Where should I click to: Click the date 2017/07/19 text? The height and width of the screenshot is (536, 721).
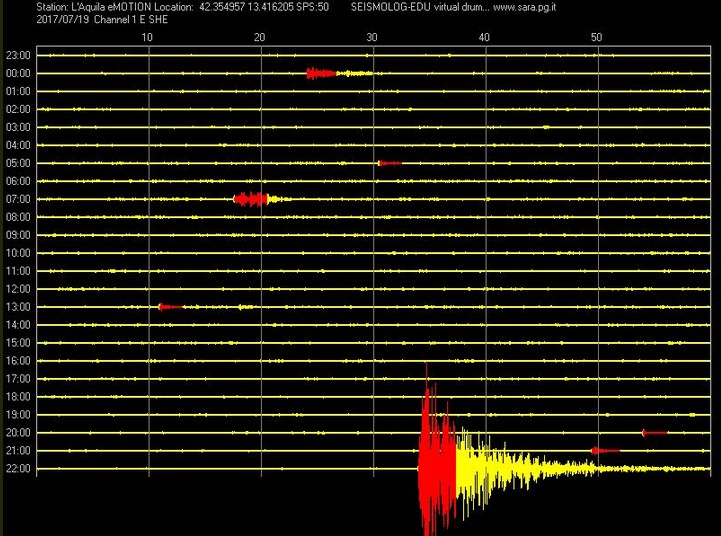pyautogui.click(x=63, y=20)
